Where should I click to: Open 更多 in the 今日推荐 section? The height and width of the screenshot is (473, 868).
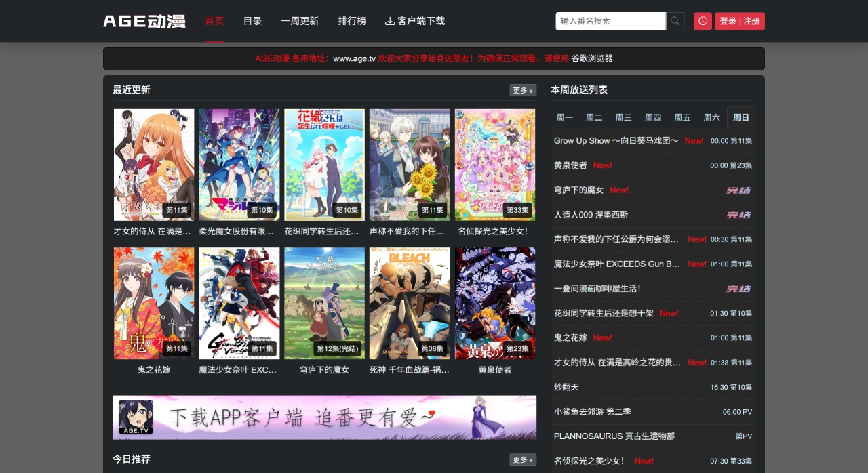point(523,459)
